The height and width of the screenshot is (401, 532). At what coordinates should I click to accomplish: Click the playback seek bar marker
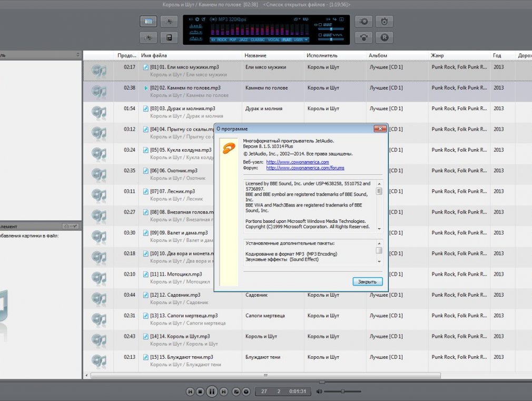click(x=322, y=382)
